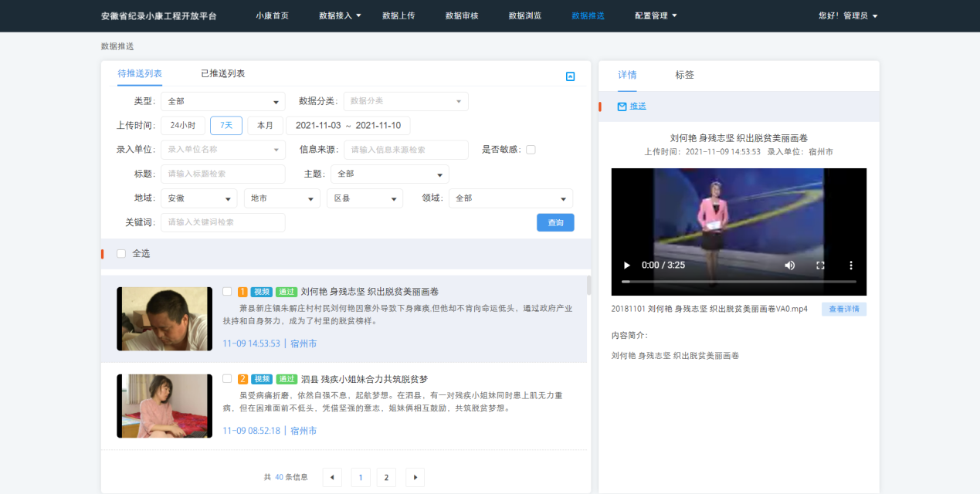
Task: Mute the video volume
Action: point(790,265)
